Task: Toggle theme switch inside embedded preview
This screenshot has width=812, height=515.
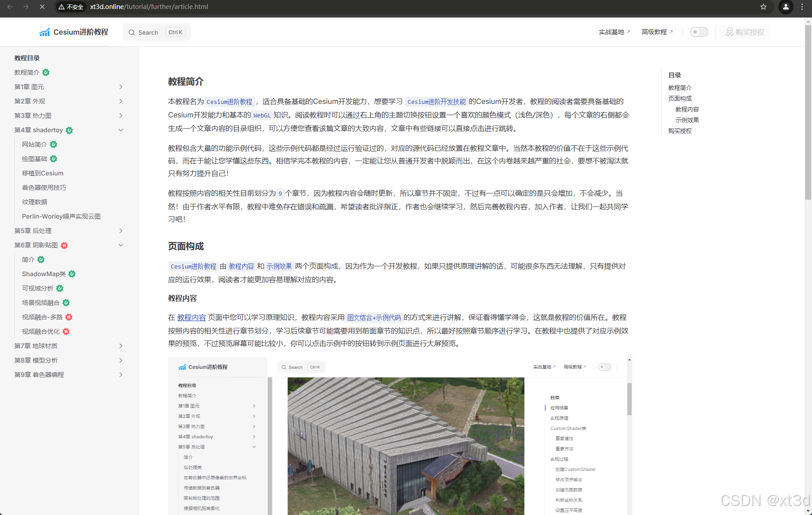Action: [604, 367]
